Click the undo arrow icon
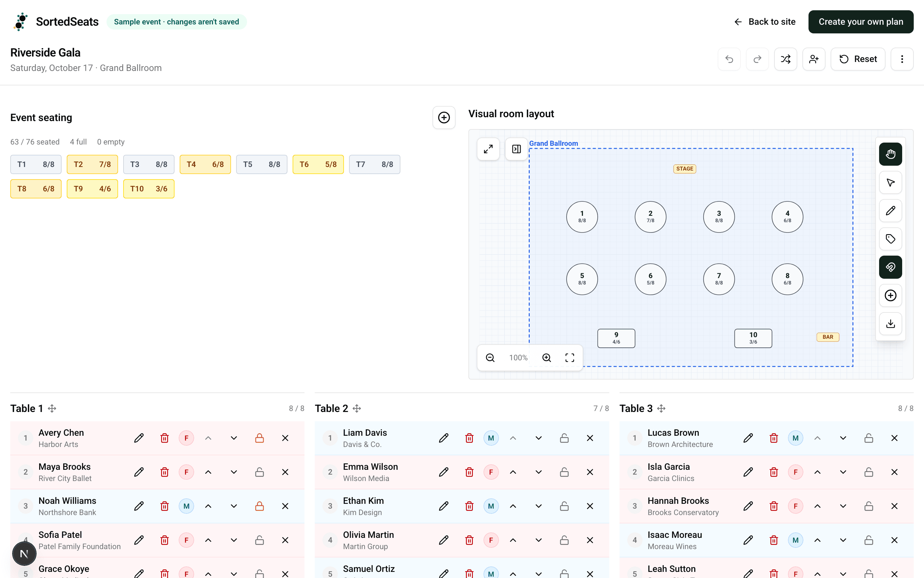The width and height of the screenshot is (924, 578). point(729,59)
